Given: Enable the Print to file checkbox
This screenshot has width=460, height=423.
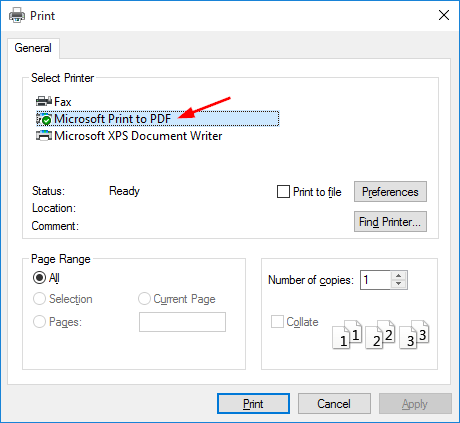Looking at the screenshot, I should (x=283, y=192).
